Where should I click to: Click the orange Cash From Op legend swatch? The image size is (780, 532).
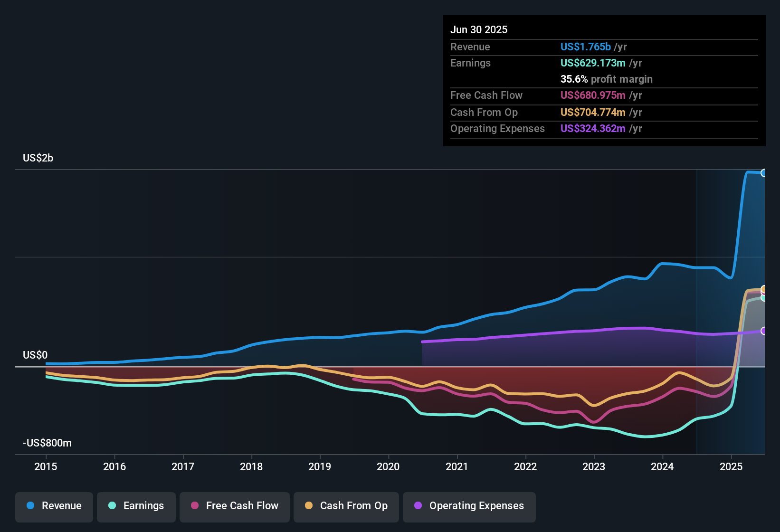[309, 505]
